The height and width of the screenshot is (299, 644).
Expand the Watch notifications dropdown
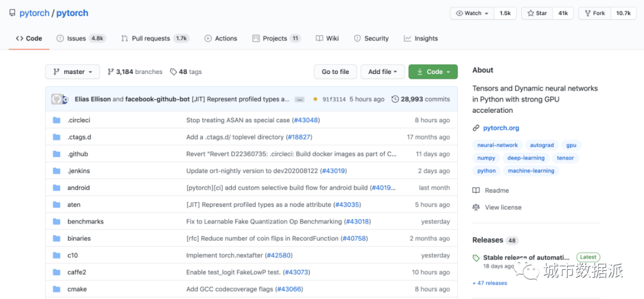tap(472, 13)
